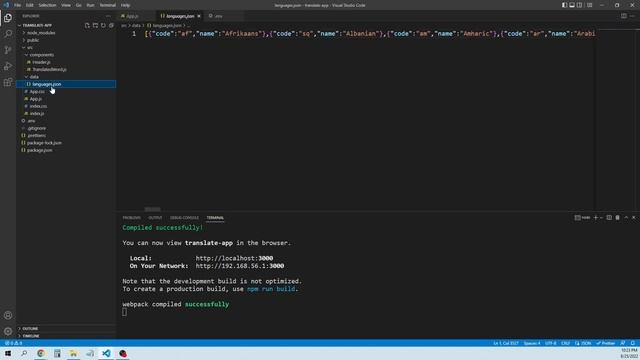The height and width of the screenshot is (360, 640).
Task: Expand the TIMELINE section
Action: pos(31,336)
